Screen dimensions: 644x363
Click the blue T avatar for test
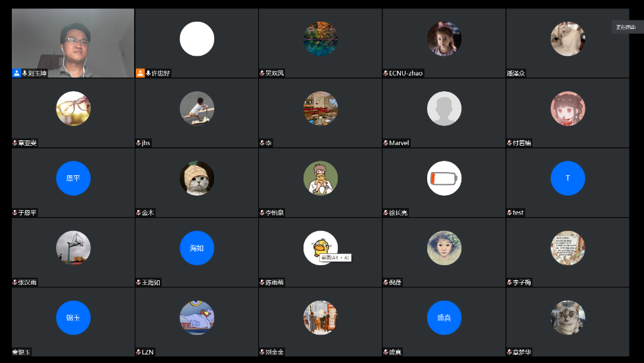click(x=567, y=178)
